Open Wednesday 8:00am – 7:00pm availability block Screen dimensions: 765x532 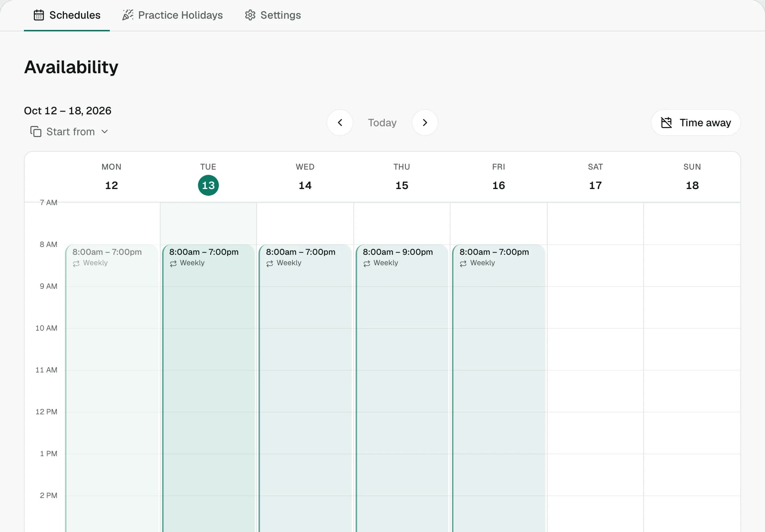[305, 388]
